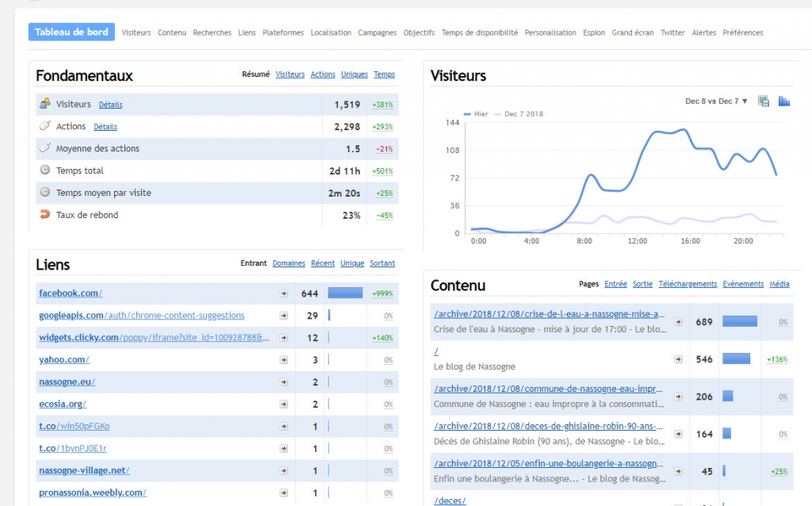Image resolution: width=812 pixels, height=506 pixels.
Task: Open Détails link next to Actions
Action: (105, 127)
